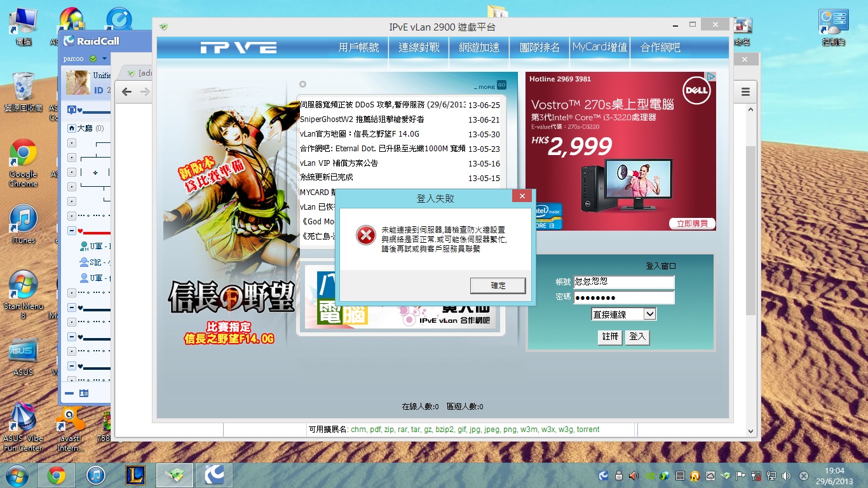Open the Eternal Dot. 合作網吧 news item
The height and width of the screenshot is (488, 868).
click(x=383, y=149)
